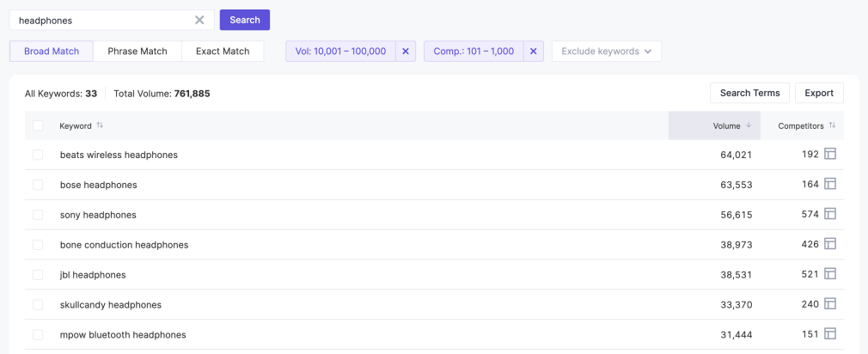This screenshot has width=868, height=354.
Task: Check the skullcandy headphones row
Action: (38, 305)
